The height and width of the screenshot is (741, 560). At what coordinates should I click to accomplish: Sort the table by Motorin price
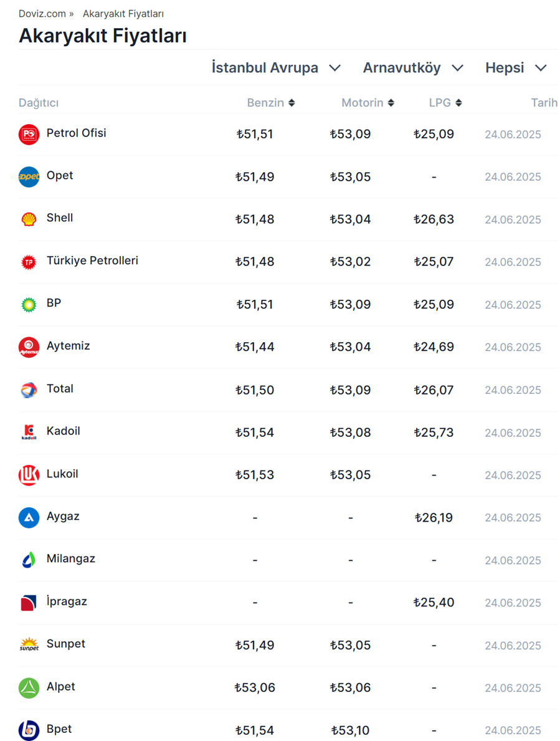pyautogui.click(x=368, y=103)
